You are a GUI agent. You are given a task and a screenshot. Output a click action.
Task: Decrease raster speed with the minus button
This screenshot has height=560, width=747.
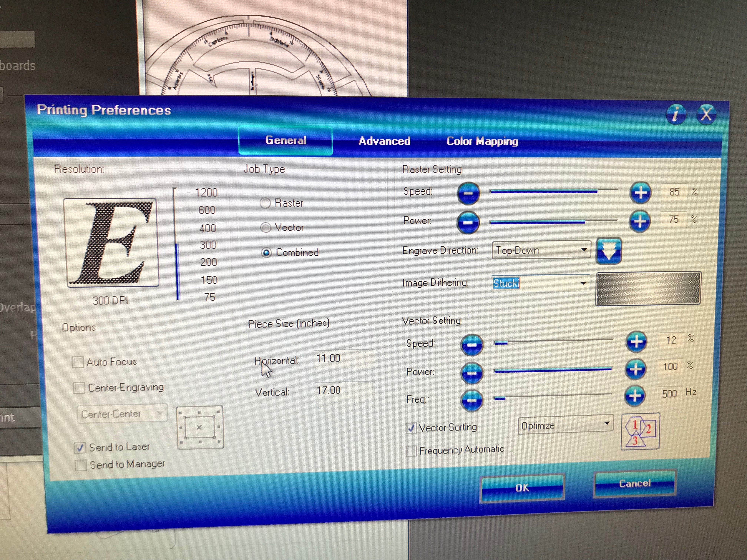click(x=468, y=193)
